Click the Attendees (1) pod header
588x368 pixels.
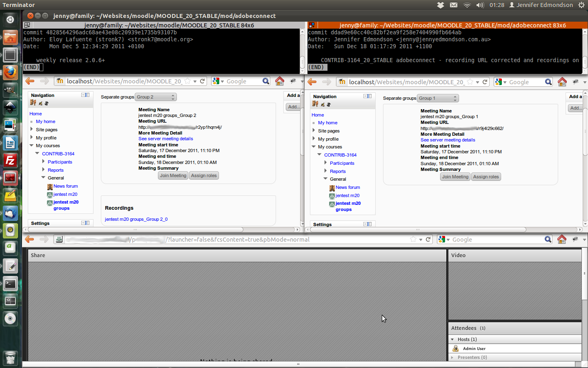(515, 328)
